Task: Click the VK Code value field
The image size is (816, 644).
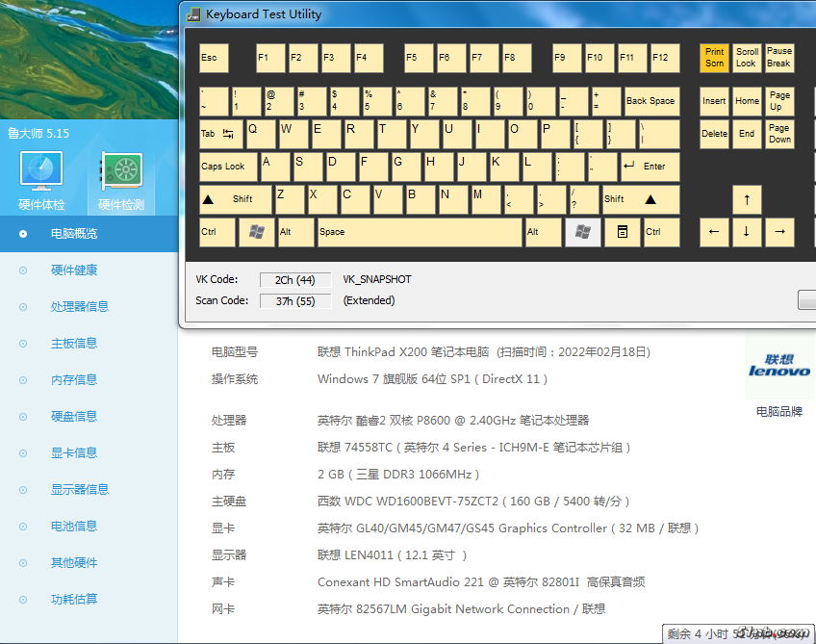Action: point(295,279)
